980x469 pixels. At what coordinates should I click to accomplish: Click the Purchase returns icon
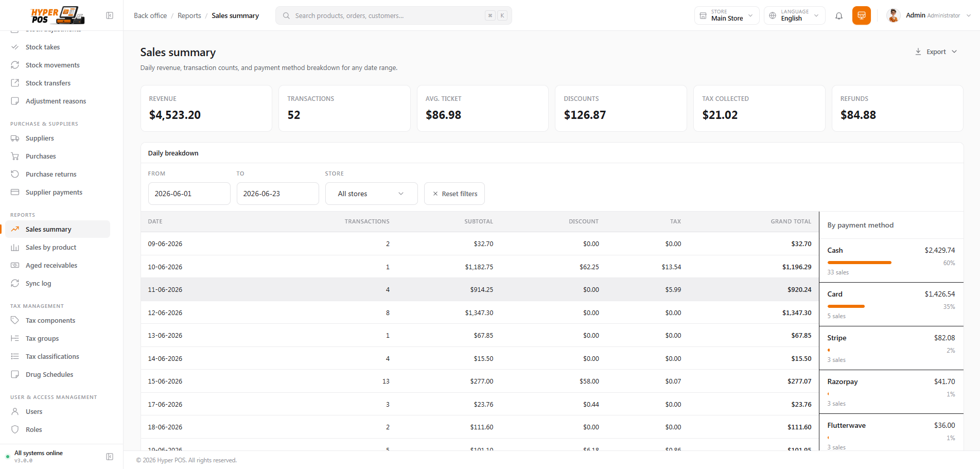[x=15, y=174]
